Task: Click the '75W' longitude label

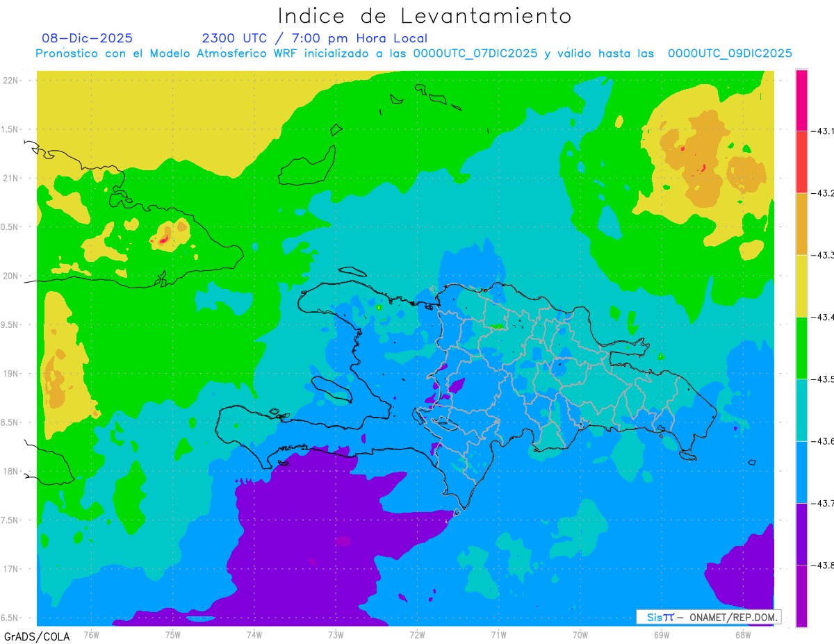Action: 172,634
